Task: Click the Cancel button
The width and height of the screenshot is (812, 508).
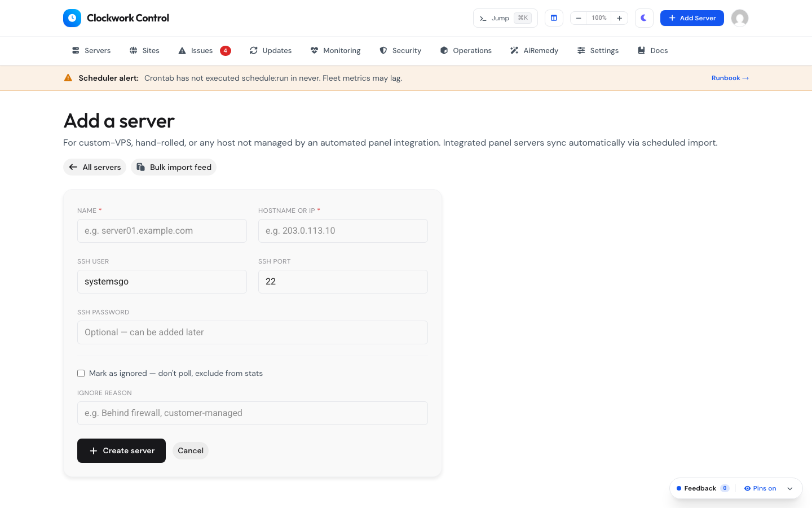Action: pos(191,450)
